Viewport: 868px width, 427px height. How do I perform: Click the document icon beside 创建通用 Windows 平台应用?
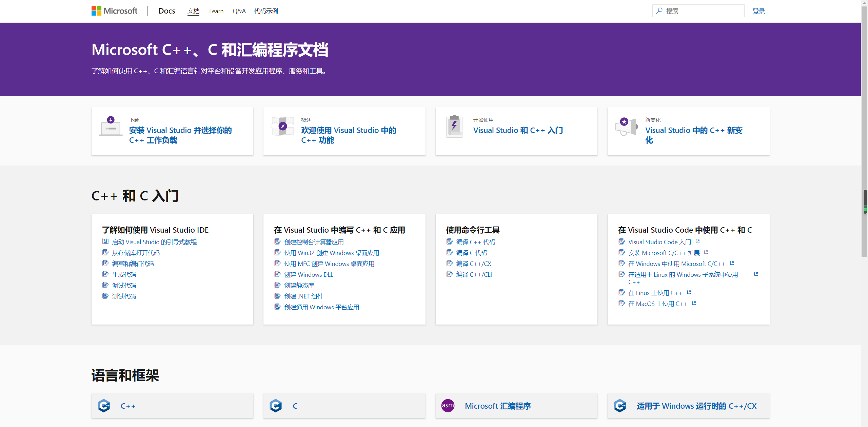(277, 307)
